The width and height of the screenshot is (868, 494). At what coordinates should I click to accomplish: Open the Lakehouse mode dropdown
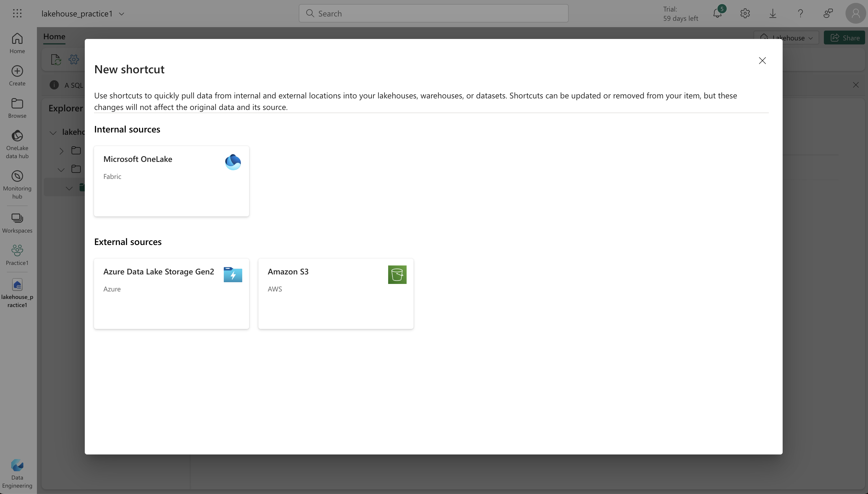tap(786, 38)
